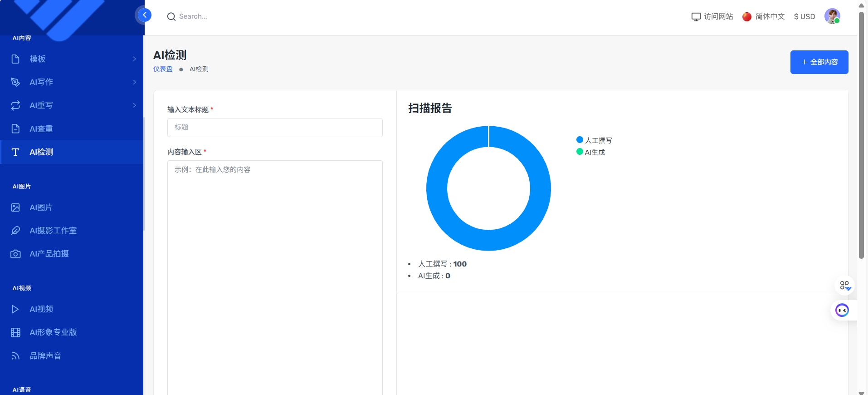Open the user avatar profile menu
This screenshot has height=395, width=868.
832,16
